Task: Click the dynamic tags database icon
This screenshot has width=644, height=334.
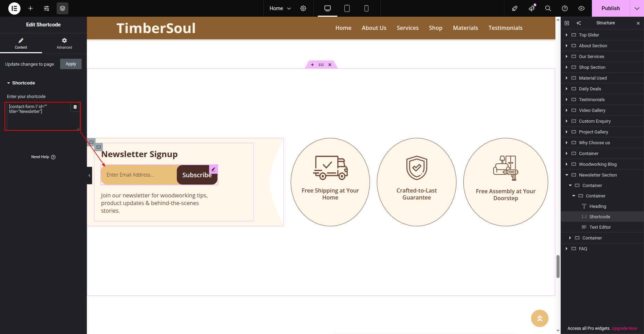Action: pos(75,107)
